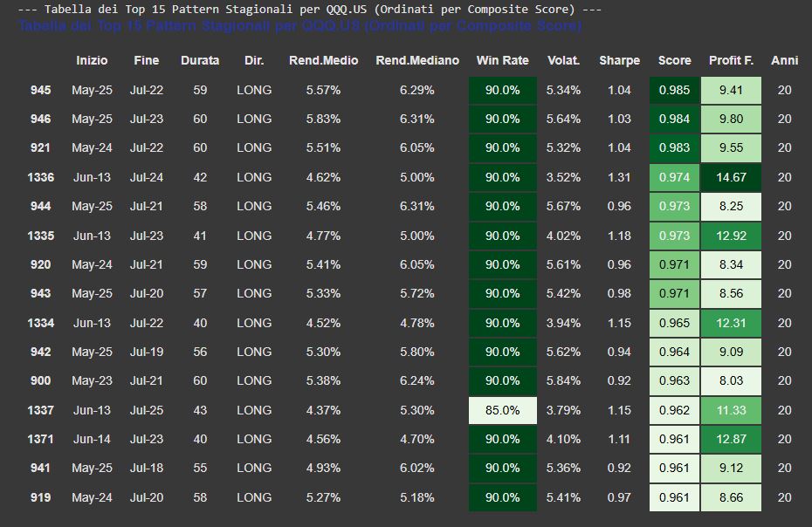The image size is (812, 527).
Task: Click the Profit F. cell 11.33
Action: click(x=731, y=411)
